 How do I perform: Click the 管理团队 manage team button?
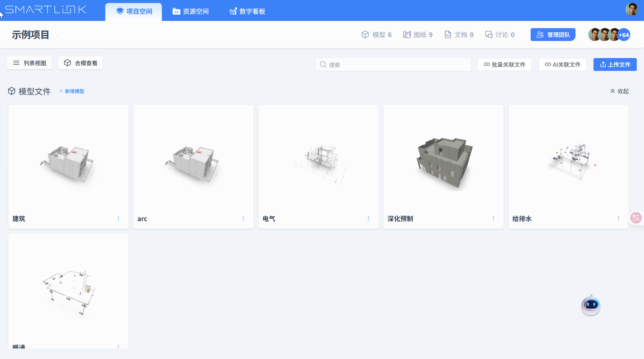click(553, 34)
